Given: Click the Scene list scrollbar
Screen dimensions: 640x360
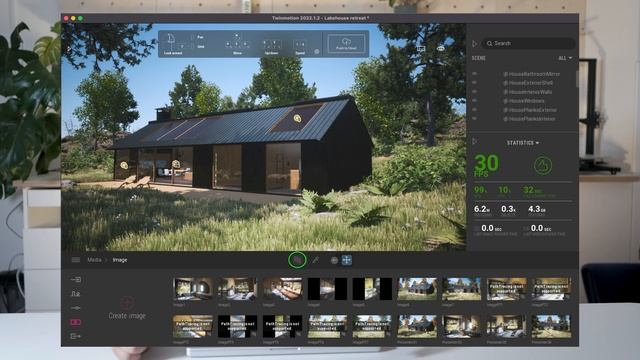Looking at the screenshot, I should tap(577, 78).
